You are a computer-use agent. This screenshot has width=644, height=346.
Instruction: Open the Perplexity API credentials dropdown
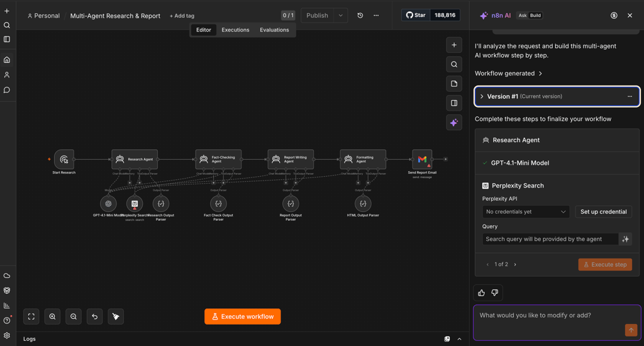[x=526, y=211]
